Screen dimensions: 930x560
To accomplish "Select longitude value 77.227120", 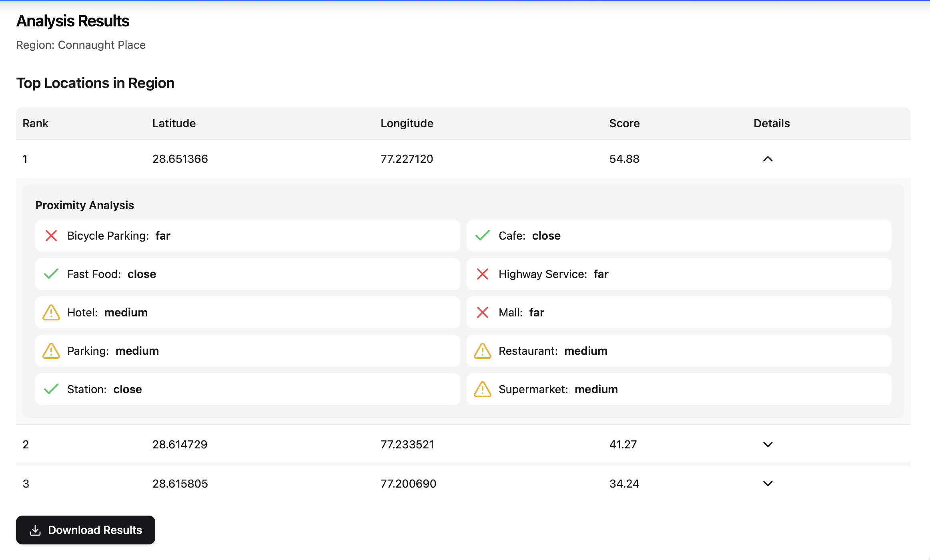I will point(407,159).
